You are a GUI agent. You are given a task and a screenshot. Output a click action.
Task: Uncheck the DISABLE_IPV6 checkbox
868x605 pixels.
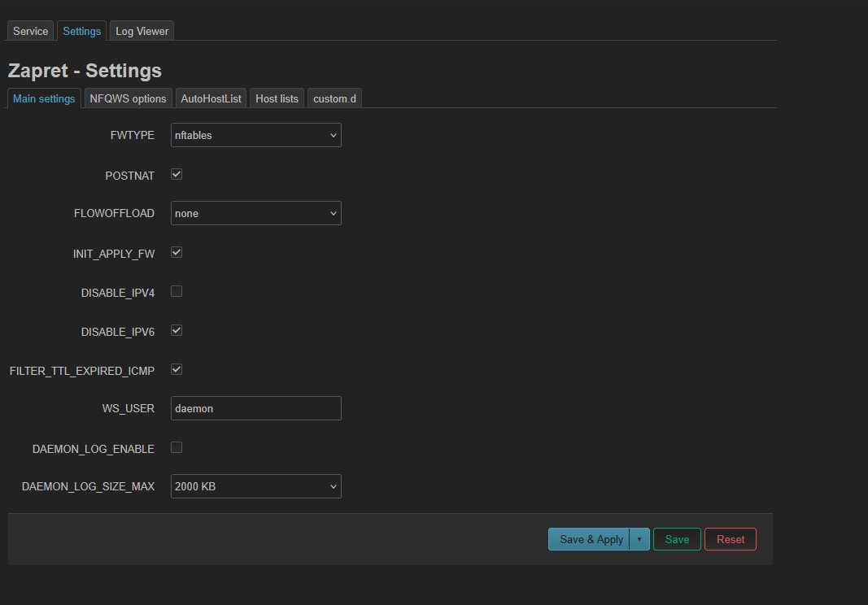(x=177, y=330)
